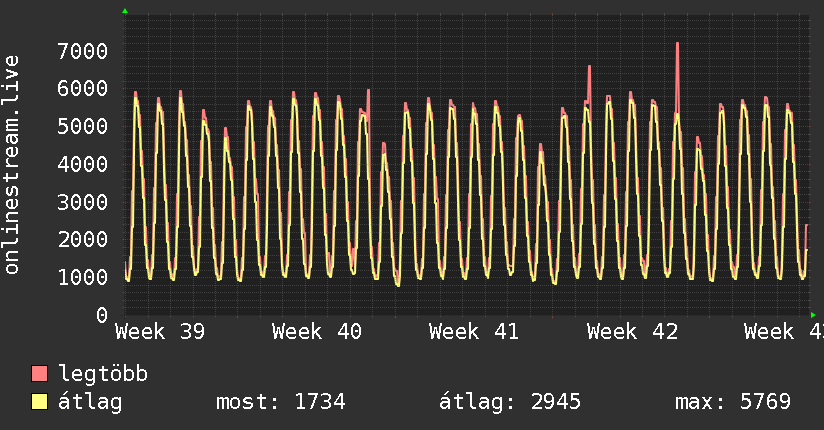Click the green arrow at x-axis end
824x430 pixels.
pos(813,315)
